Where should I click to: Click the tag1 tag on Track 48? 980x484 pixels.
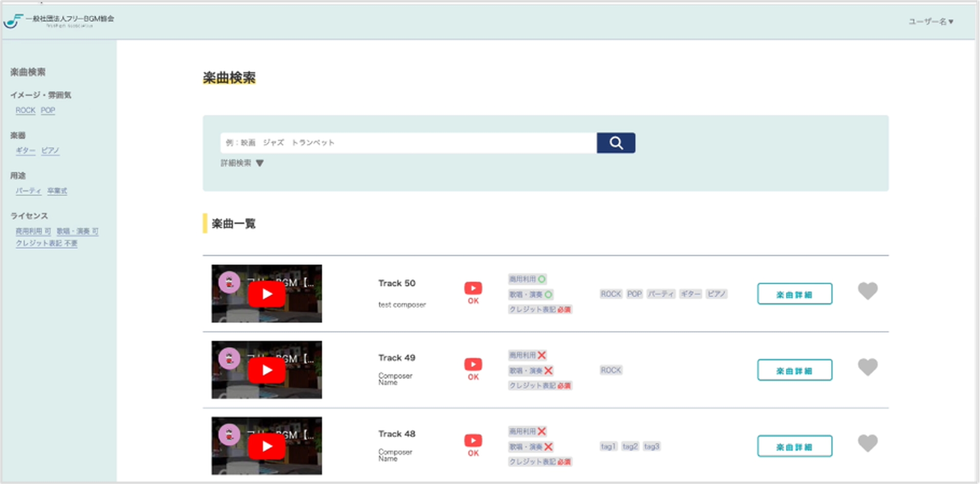[x=608, y=446]
